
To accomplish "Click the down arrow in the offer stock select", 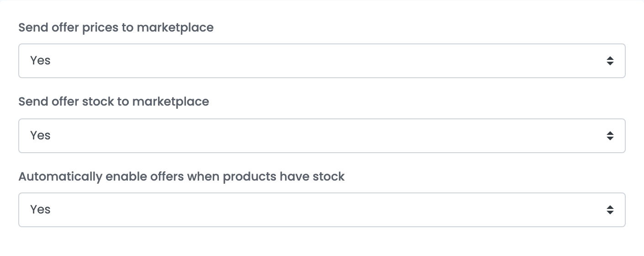I will (610, 139).
